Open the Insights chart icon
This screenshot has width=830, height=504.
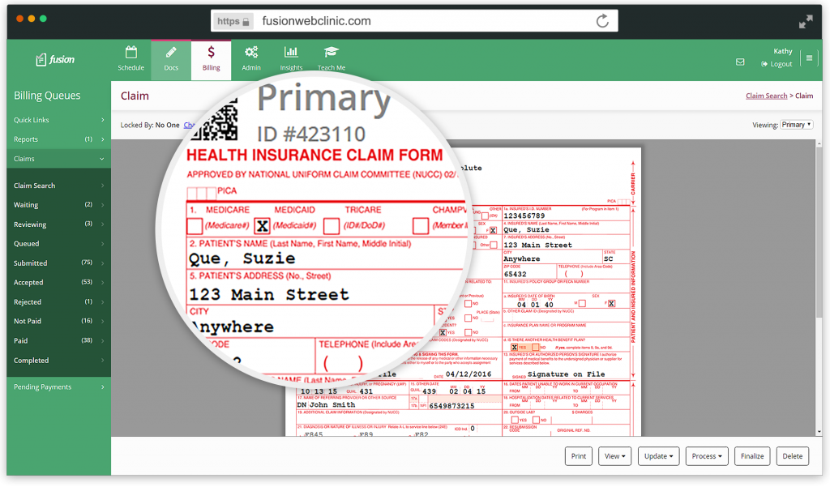(291, 52)
